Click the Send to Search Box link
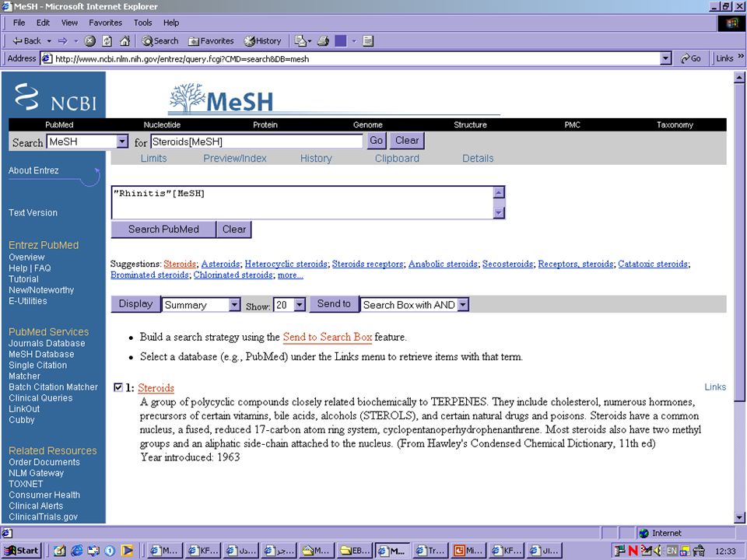Viewport: 747px width, 560px height. (x=328, y=337)
